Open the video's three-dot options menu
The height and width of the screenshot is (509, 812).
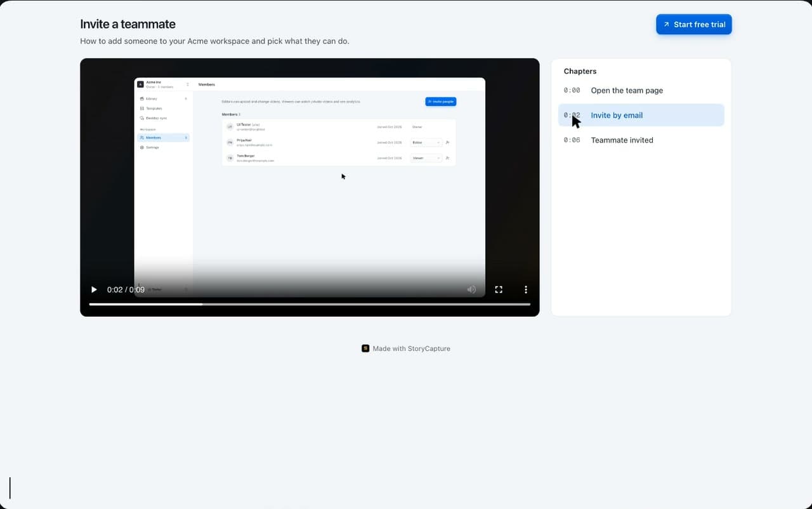526,289
